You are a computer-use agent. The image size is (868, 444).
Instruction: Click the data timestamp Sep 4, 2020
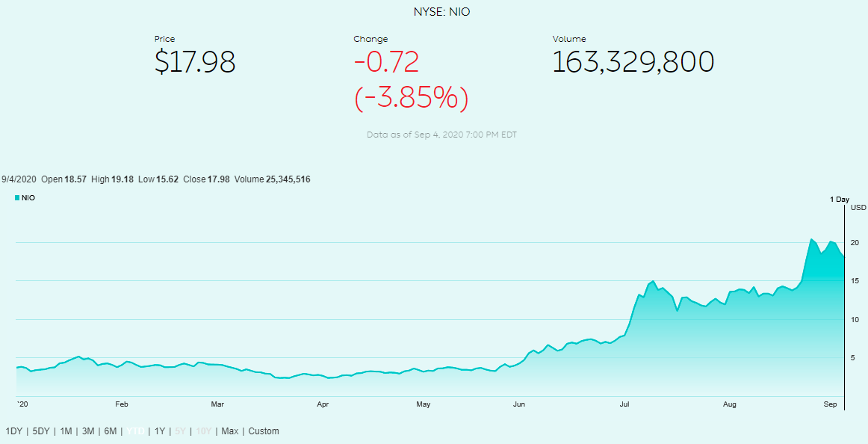[x=441, y=135]
